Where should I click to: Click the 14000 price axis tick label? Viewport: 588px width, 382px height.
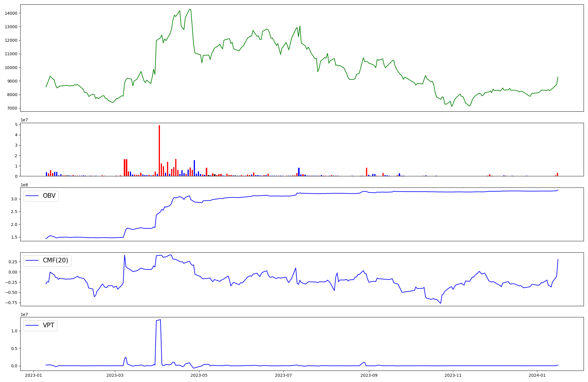point(11,13)
